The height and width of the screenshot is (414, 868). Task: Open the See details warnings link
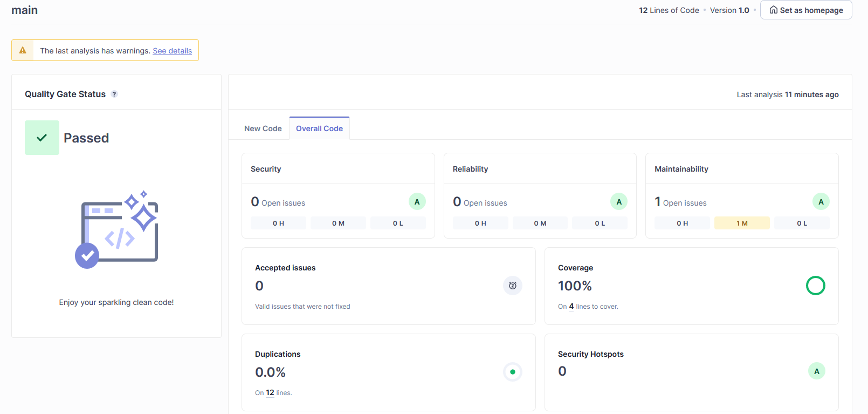pyautogui.click(x=172, y=51)
